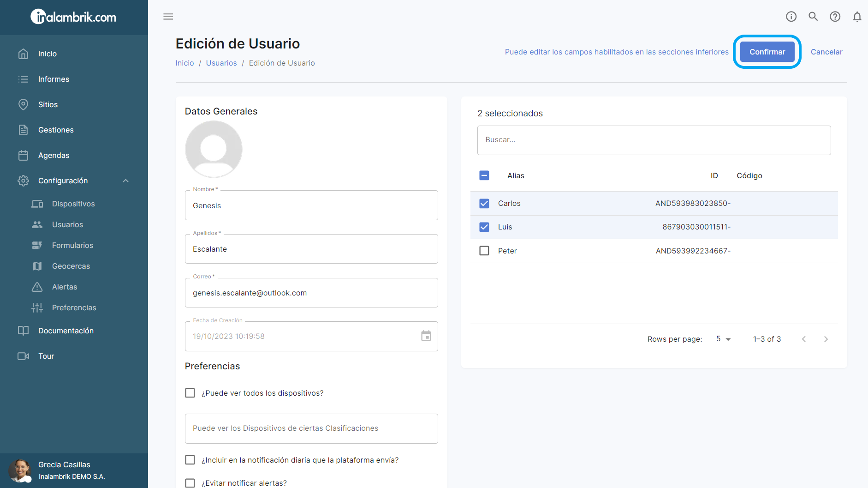
Task: Uncheck the Carlos device checkbox
Action: pyautogui.click(x=484, y=203)
